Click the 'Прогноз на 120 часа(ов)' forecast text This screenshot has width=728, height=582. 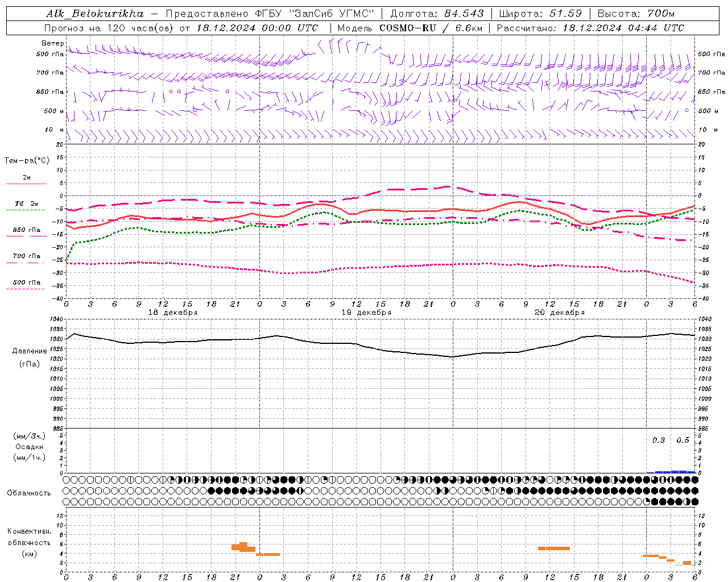(109, 28)
